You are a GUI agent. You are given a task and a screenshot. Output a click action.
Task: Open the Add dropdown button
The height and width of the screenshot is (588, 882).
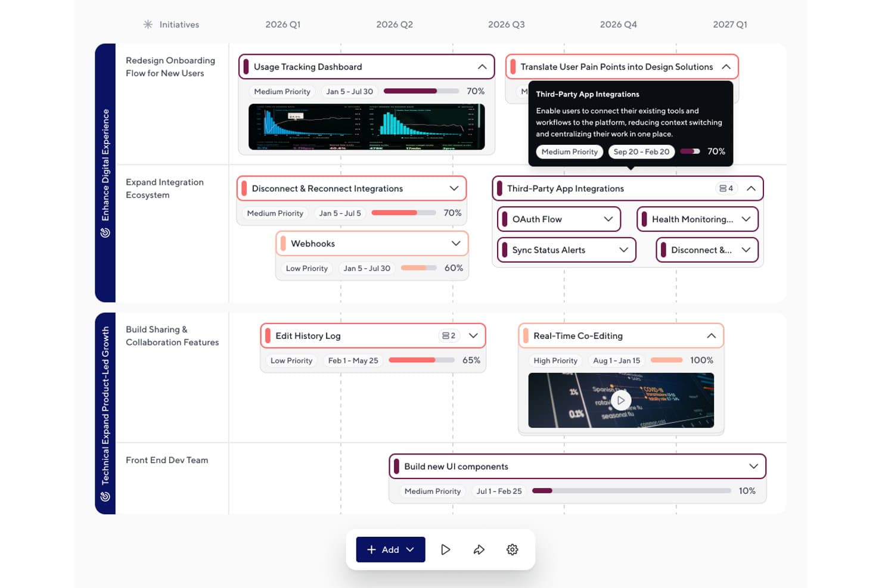[x=391, y=549]
